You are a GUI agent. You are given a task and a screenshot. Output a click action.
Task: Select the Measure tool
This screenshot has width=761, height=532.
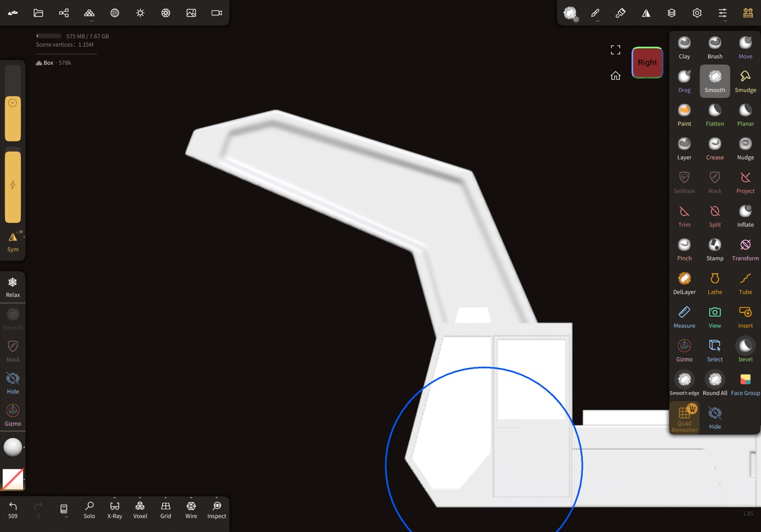coord(684,317)
